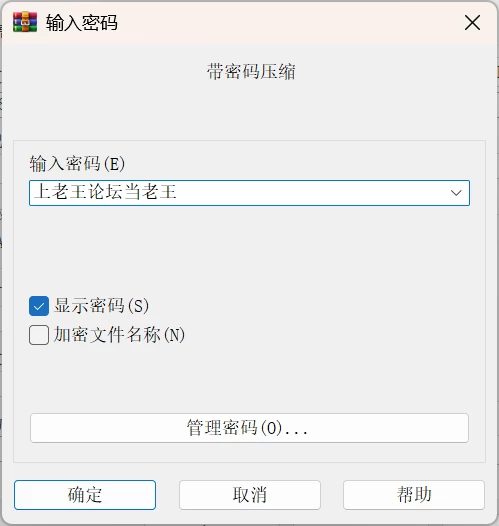Close the 输入密码 dialog with X
The height and width of the screenshot is (526, 499).
pos(472,23)
